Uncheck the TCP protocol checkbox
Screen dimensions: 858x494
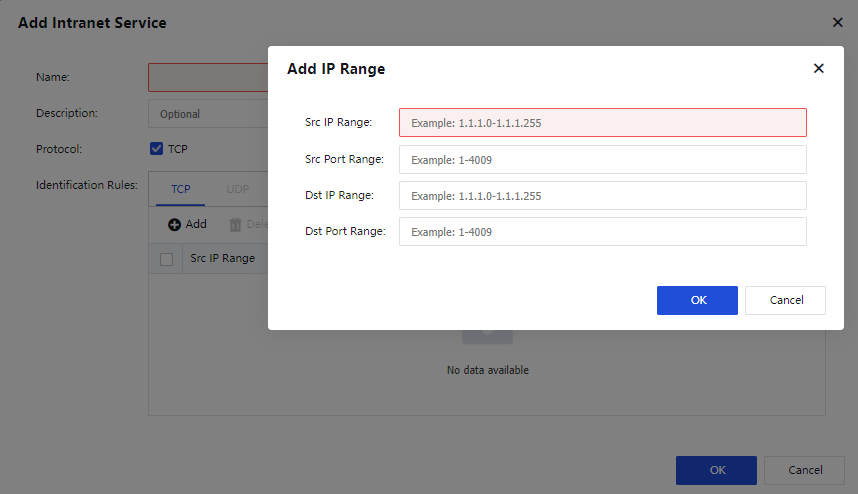click(x=156, y=149)
